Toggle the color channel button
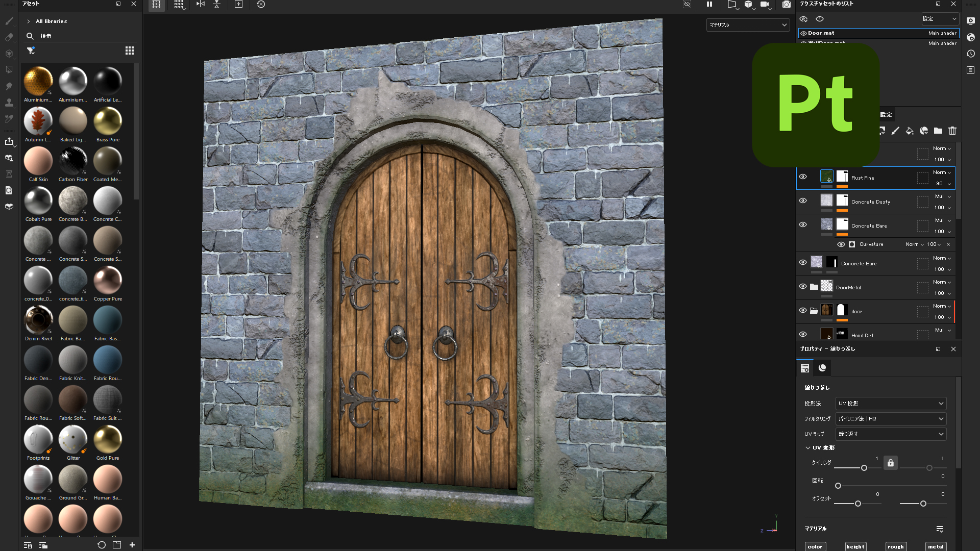Screen dimensions: 980x551 (815, 546)
